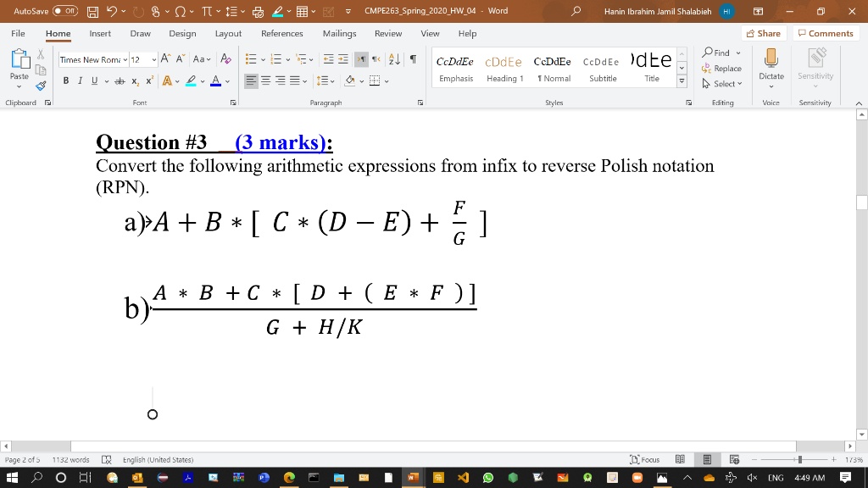Open the Comments button
Image resolution: width=868 pixels, height=488 pixels.
point(825,33)
